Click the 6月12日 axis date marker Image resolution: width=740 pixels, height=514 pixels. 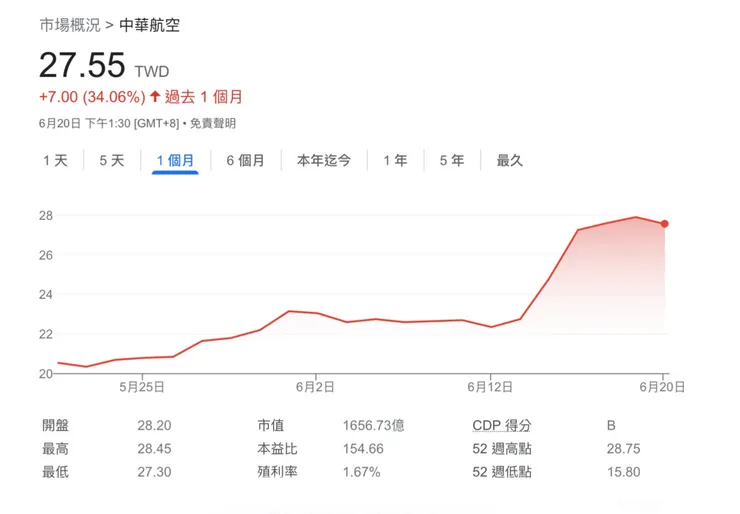coord(490,387)
